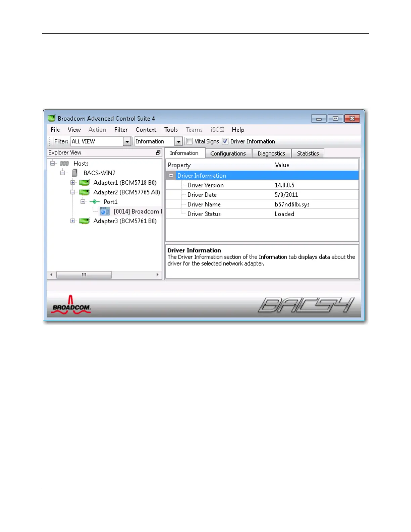
Task: Click the toolbar grip handle left of Filter
Action: (50, 141)
